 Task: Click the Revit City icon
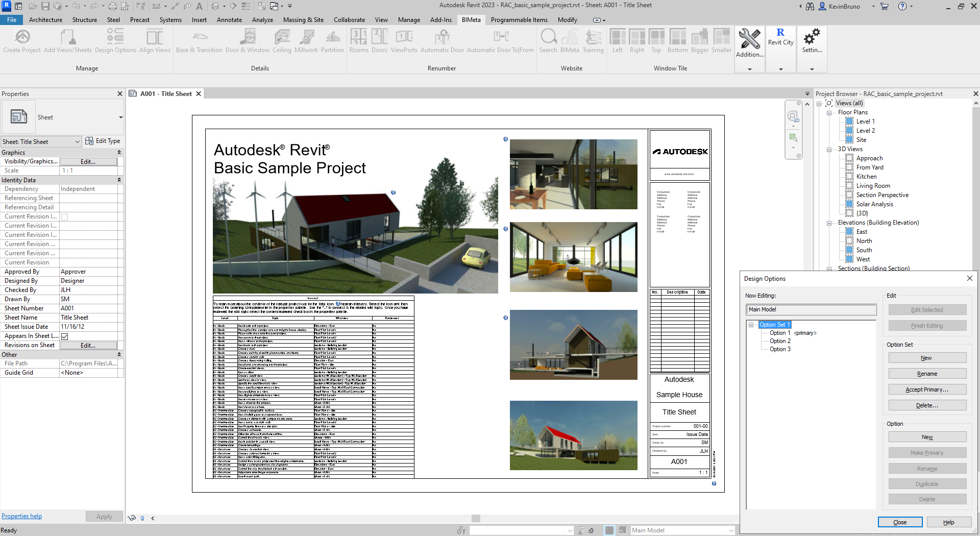point(780,38)
